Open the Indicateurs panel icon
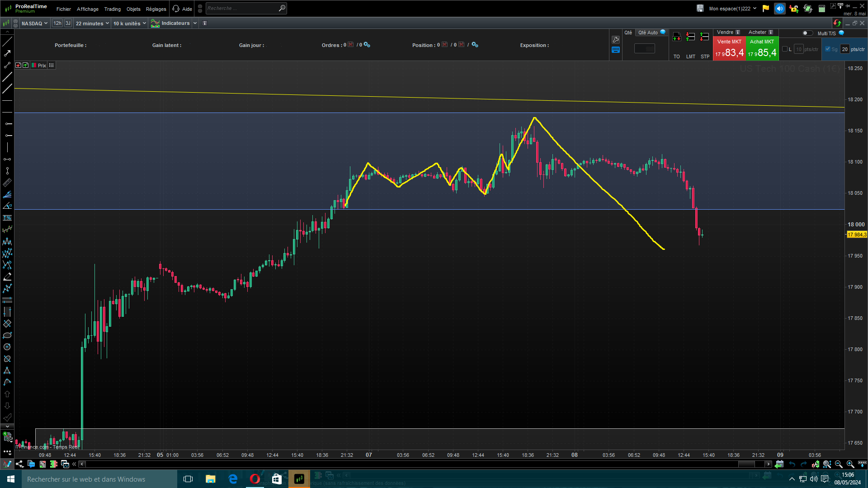This screenshot has height=488, width=868. click(155, 23)
